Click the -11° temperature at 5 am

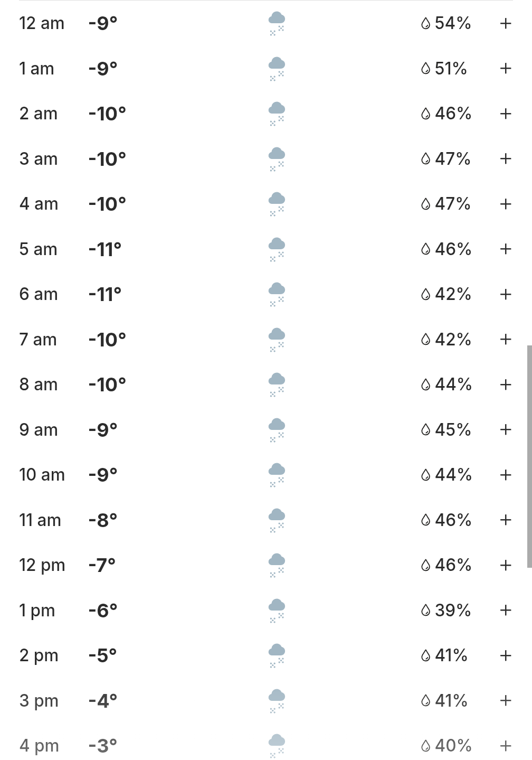(105, 249)
